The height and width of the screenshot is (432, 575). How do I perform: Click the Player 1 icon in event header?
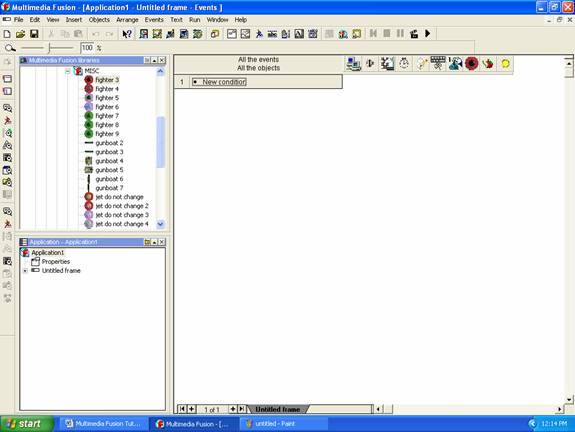455,63
